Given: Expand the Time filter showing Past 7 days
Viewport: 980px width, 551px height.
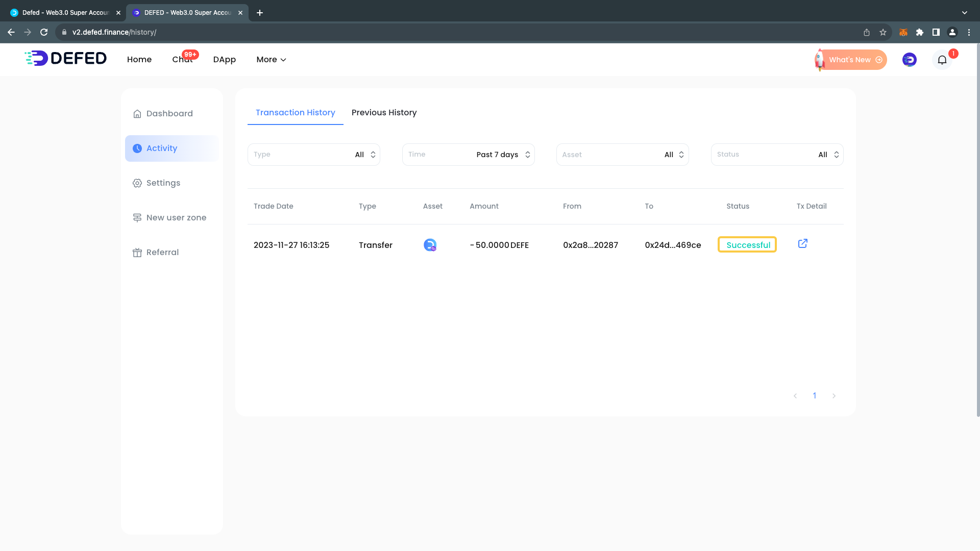Looking at the screenshot, I should click(468, 155).
